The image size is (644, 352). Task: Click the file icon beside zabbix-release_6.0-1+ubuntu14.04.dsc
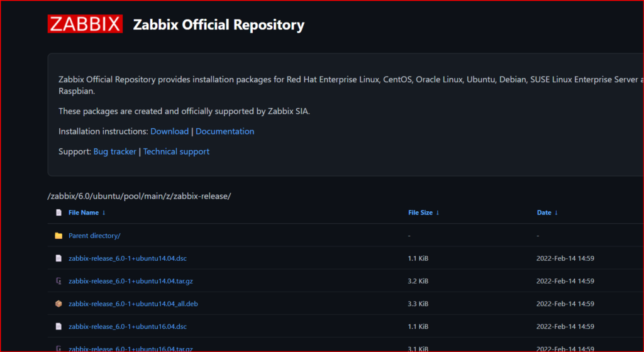[58, 258]
